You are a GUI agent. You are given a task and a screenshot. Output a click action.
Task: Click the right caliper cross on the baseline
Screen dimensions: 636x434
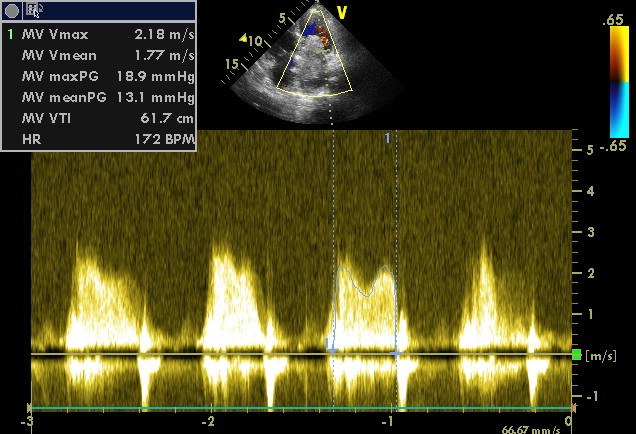[x=397, y=352]
